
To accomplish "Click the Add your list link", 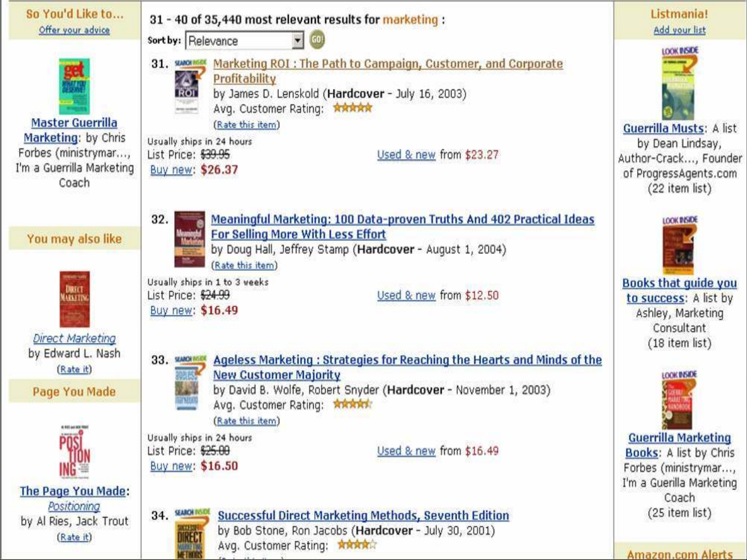I will pos(679,30).
